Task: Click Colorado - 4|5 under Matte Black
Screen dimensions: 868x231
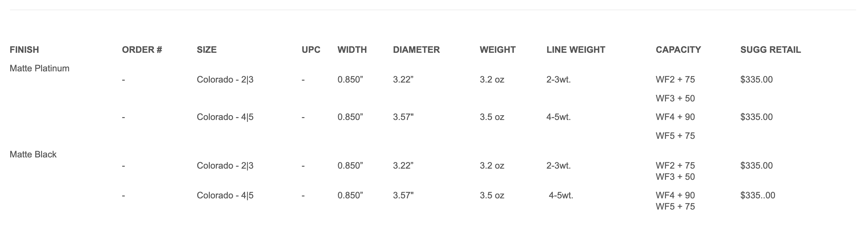Action: (x=225, y=195)
